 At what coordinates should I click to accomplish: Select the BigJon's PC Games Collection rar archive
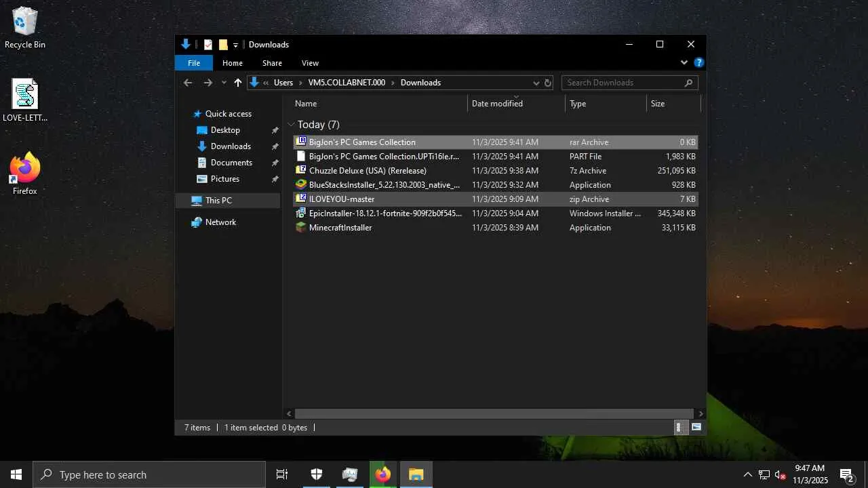coord(496,142)
